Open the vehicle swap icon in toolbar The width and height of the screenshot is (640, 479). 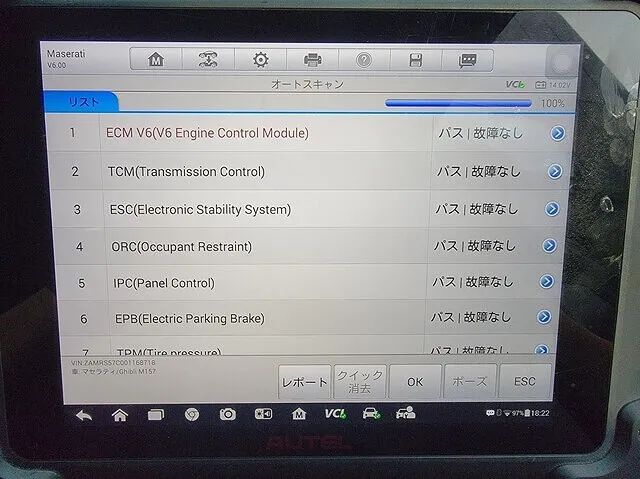[208, 60]
